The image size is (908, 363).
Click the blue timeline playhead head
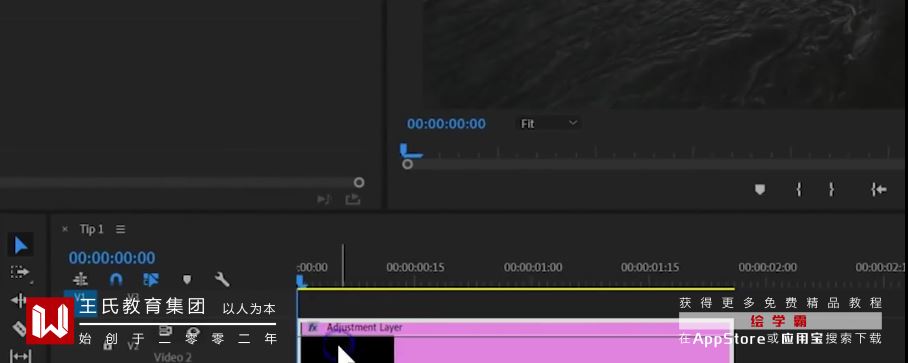point(301,281)
